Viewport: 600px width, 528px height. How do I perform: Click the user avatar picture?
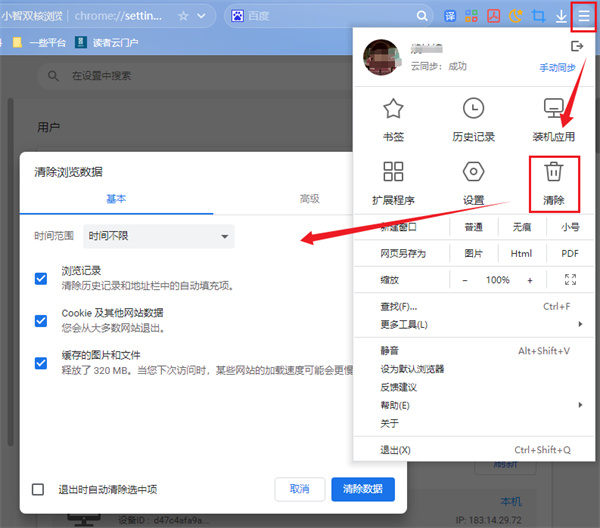(x=382, y=57)
